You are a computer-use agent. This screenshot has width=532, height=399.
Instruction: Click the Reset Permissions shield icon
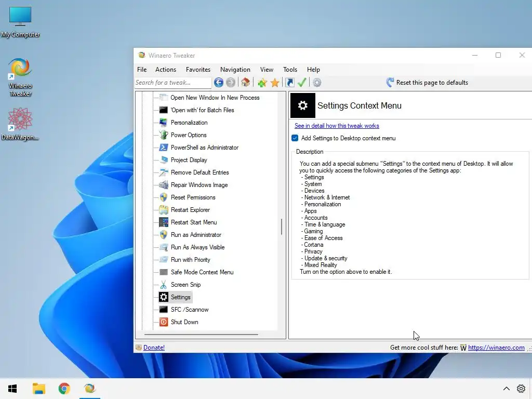pos(164,197)
